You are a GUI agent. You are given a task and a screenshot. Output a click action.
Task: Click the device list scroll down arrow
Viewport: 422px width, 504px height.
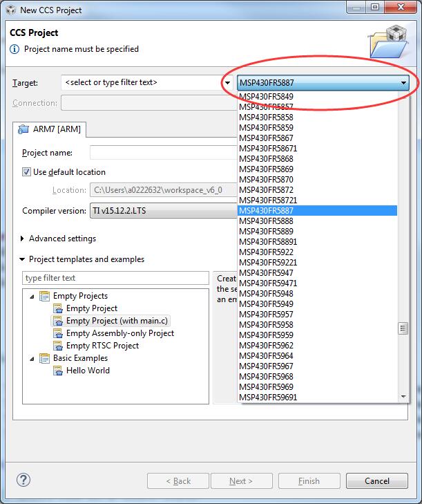pos(403,397)
